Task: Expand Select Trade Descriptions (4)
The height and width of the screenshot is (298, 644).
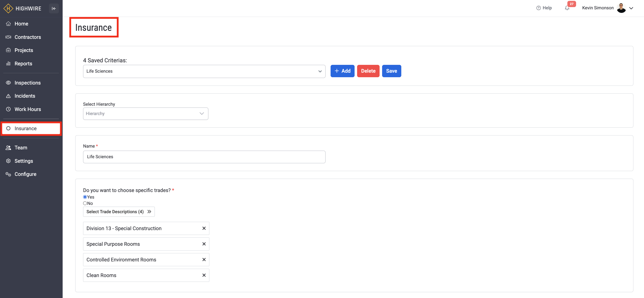Action: click(x=119, y=212)
